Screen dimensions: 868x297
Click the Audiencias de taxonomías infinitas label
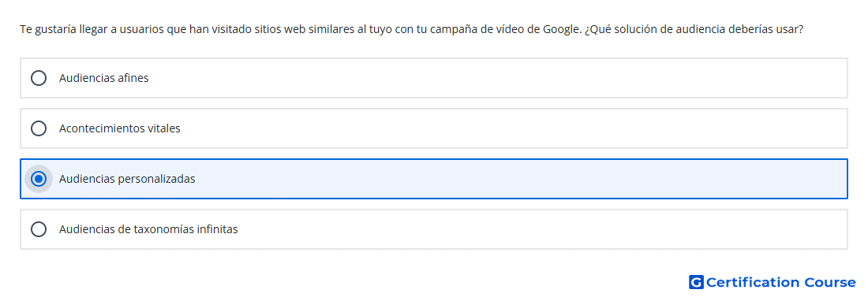[x=148, y=229]
